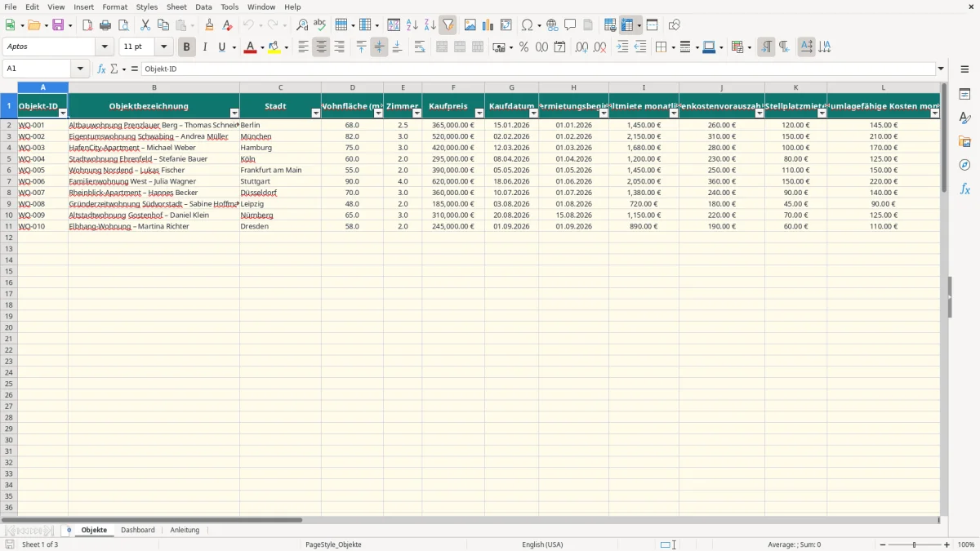The height and width of the screenshot is (551, 980).
Task: Switch to Anleitung sheet tab
Action: [x=185, y=530]
